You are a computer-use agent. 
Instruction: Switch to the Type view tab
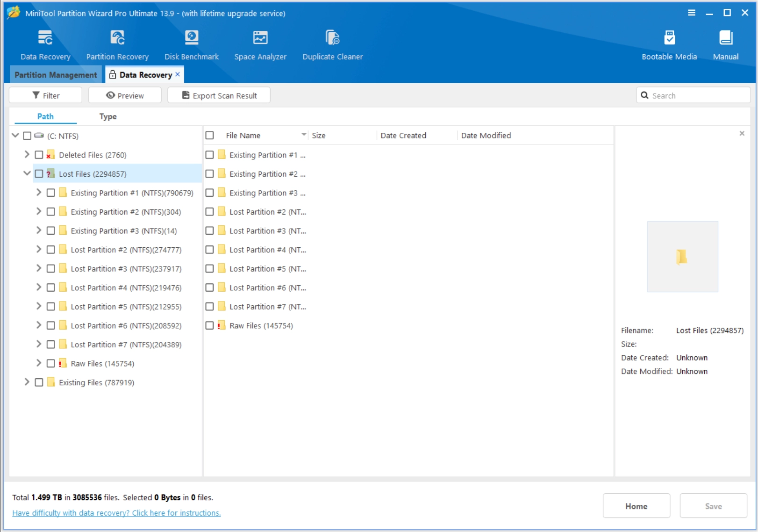point(108,116)
